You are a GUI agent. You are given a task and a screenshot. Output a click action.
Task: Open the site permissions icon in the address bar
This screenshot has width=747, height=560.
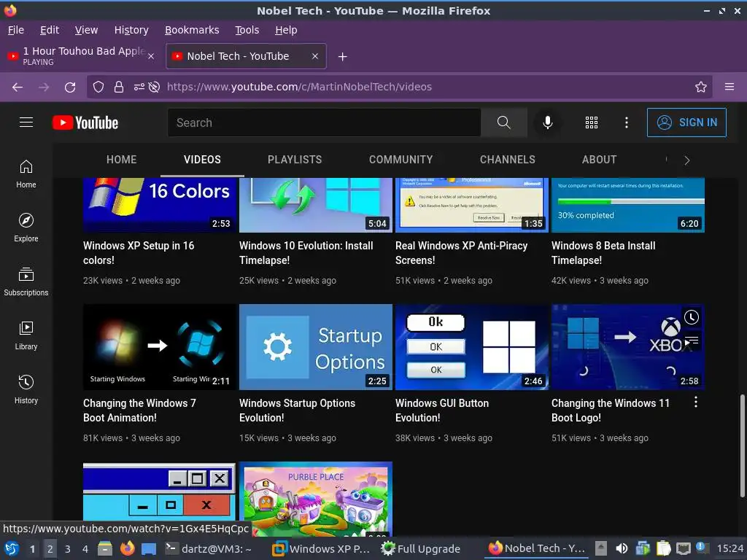pos(139,87)
